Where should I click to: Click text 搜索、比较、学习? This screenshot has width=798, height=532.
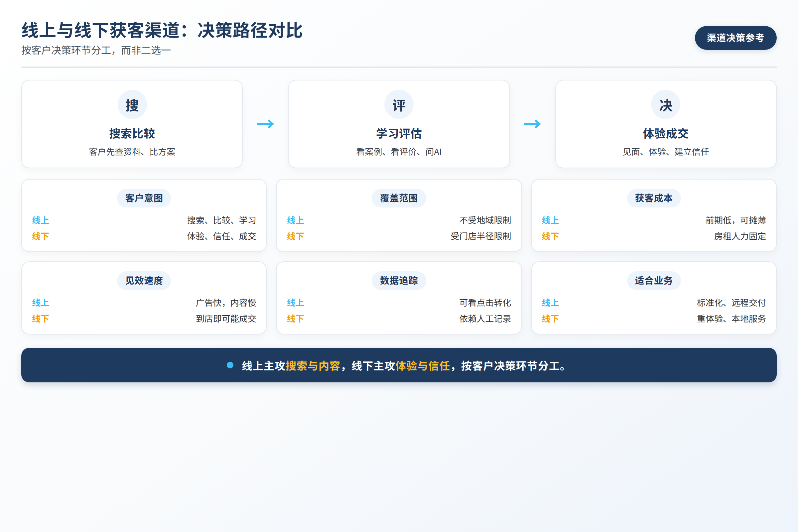[x=221, y=220]
